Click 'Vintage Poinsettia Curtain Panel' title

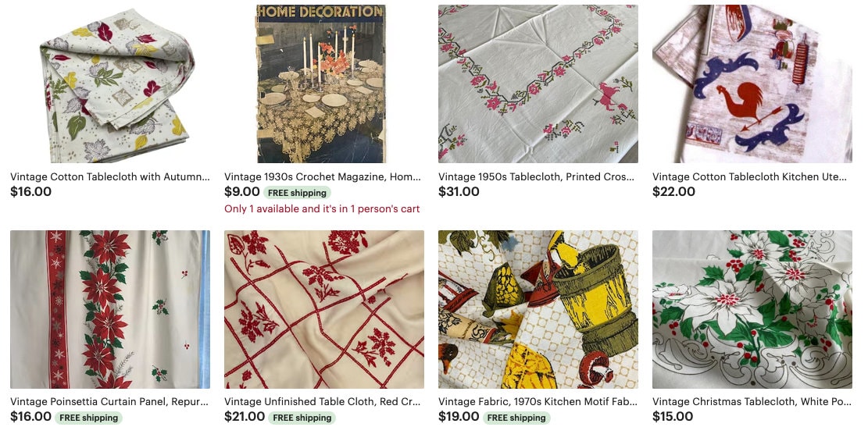pyautogui.click(x=109, y=401)
